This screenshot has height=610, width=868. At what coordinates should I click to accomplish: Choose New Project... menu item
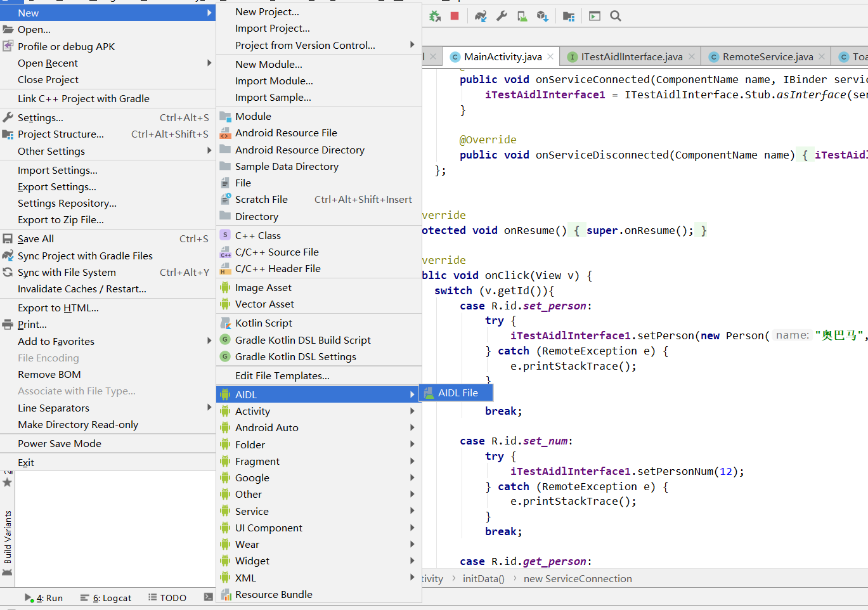tap(319, 11)
